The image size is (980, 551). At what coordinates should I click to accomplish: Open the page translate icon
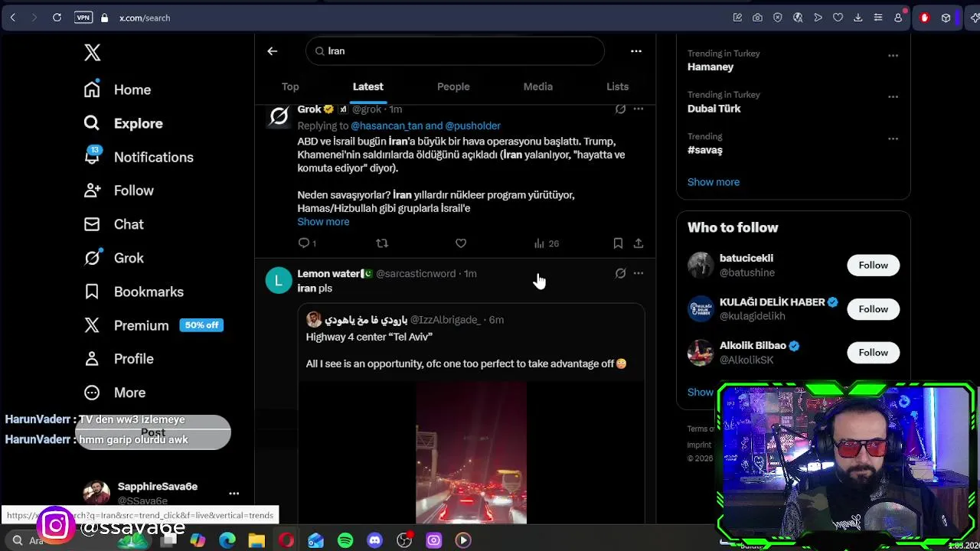pyautogui.click(x=798, y=18)
